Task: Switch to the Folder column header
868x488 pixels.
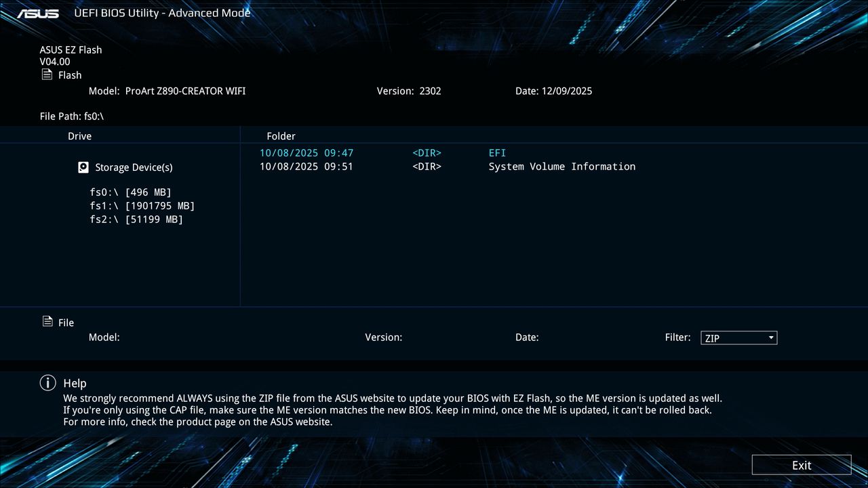Action: [281, 136]
